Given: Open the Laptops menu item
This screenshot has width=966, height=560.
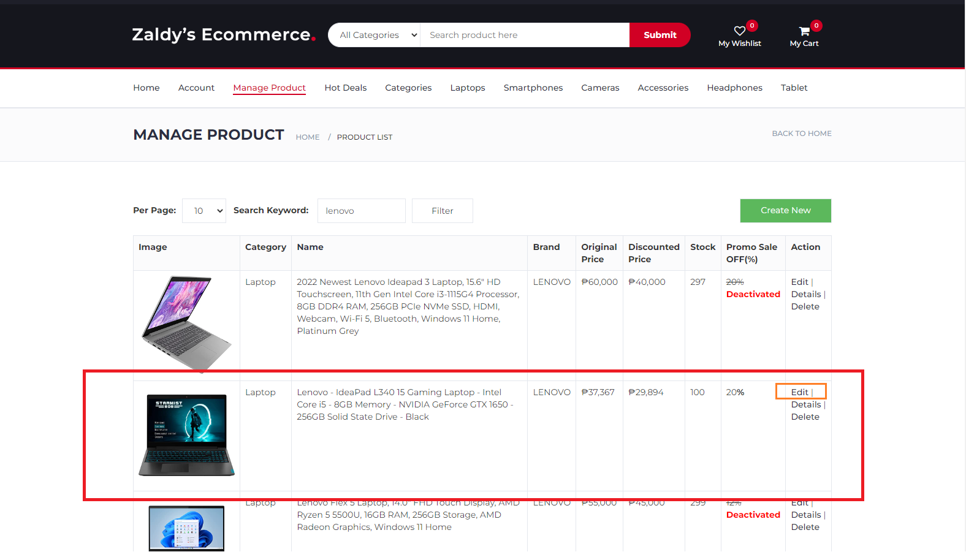Looking at the screenshot, I should [x=468, y=88].
